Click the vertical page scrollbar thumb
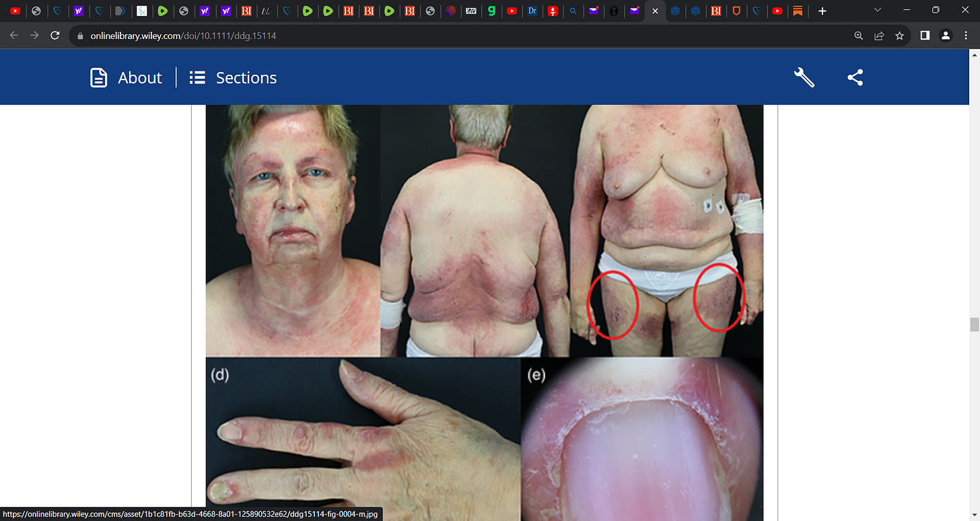 coord(974,324)
